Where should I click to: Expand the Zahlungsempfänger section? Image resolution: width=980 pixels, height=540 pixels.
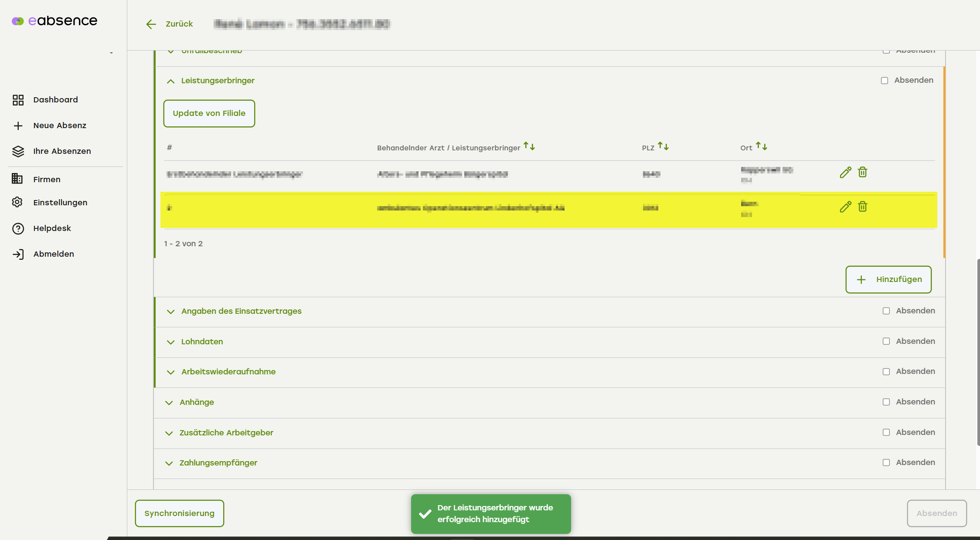(169, 463)
